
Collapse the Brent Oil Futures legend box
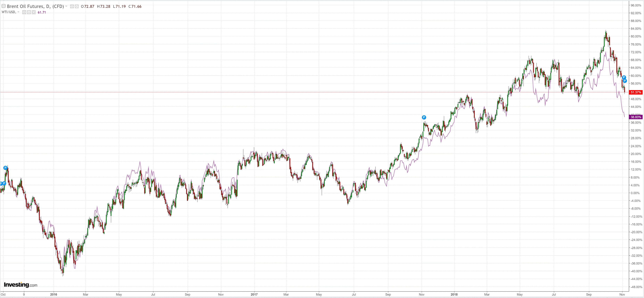[3, 6]
